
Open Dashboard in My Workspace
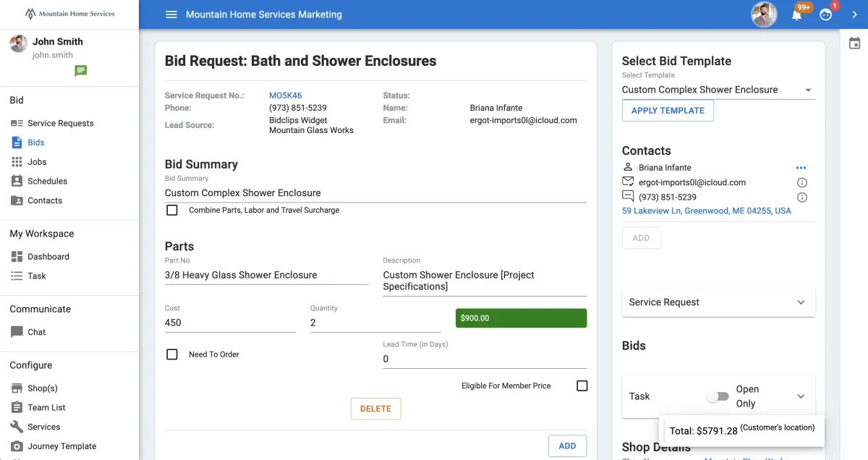(48, 257)
